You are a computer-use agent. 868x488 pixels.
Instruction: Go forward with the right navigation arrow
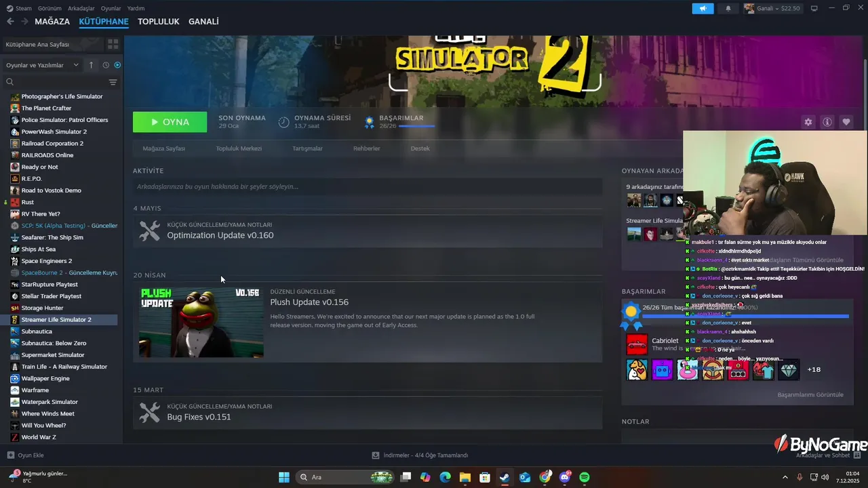[x=24, y=22]
